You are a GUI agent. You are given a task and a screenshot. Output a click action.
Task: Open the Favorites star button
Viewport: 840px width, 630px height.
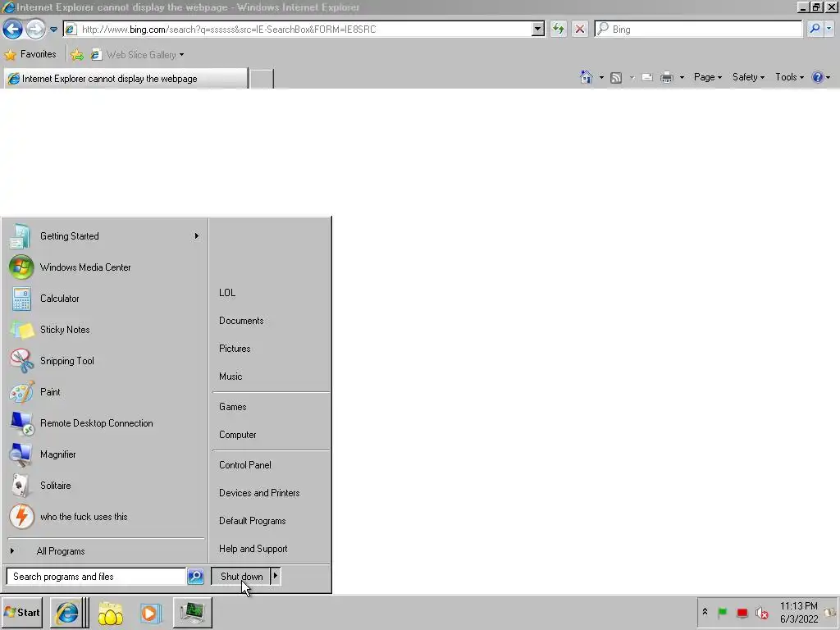[x=30, y=54]
